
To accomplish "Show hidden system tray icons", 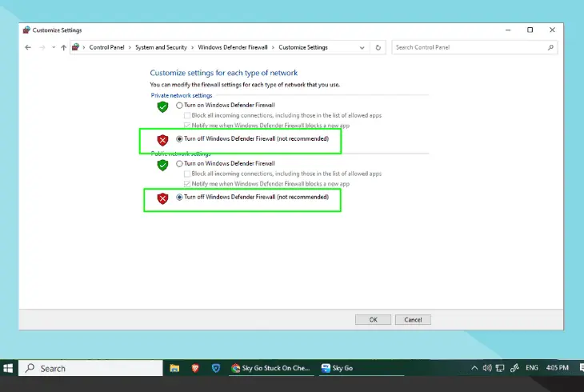I will [x=474, y=368].
